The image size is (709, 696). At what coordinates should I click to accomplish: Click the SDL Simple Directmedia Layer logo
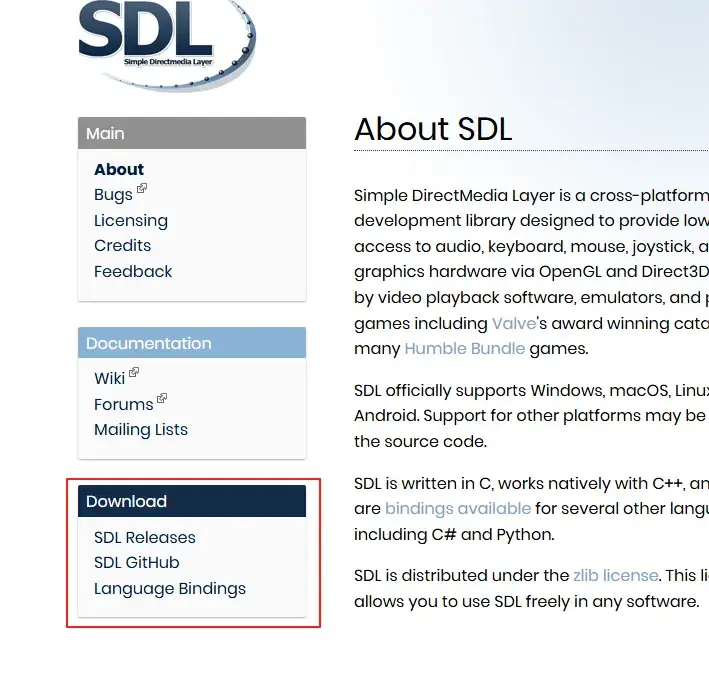pos(167,45)
